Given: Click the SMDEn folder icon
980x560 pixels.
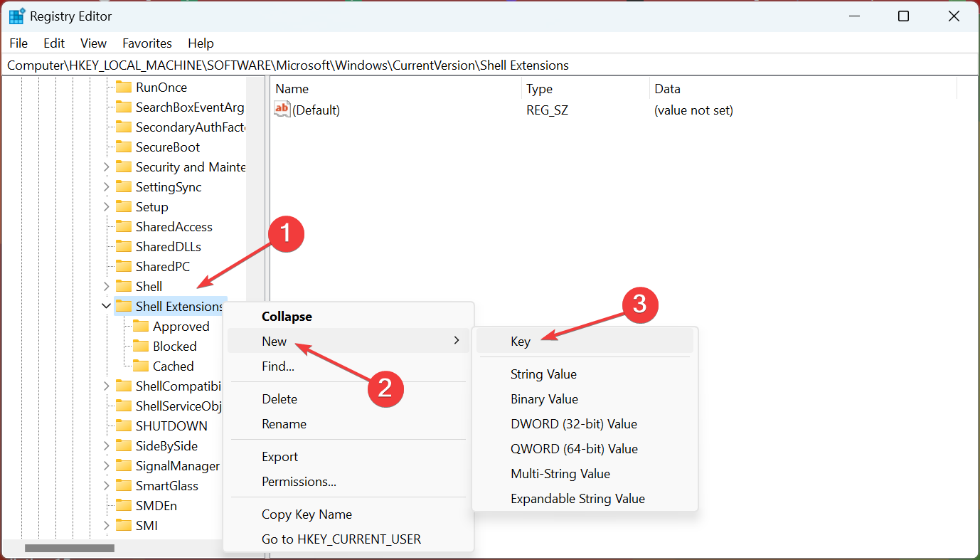Looking at the screenshot, I should [x=124, y=505].
